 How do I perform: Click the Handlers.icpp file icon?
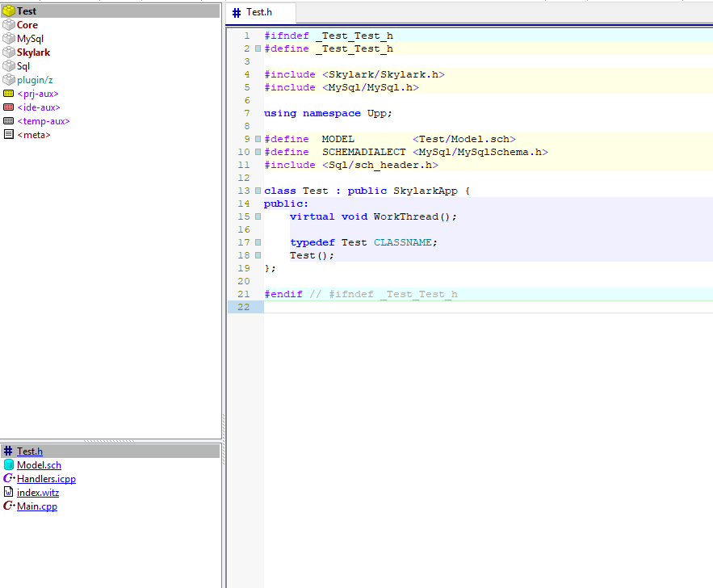click(9, 479)
